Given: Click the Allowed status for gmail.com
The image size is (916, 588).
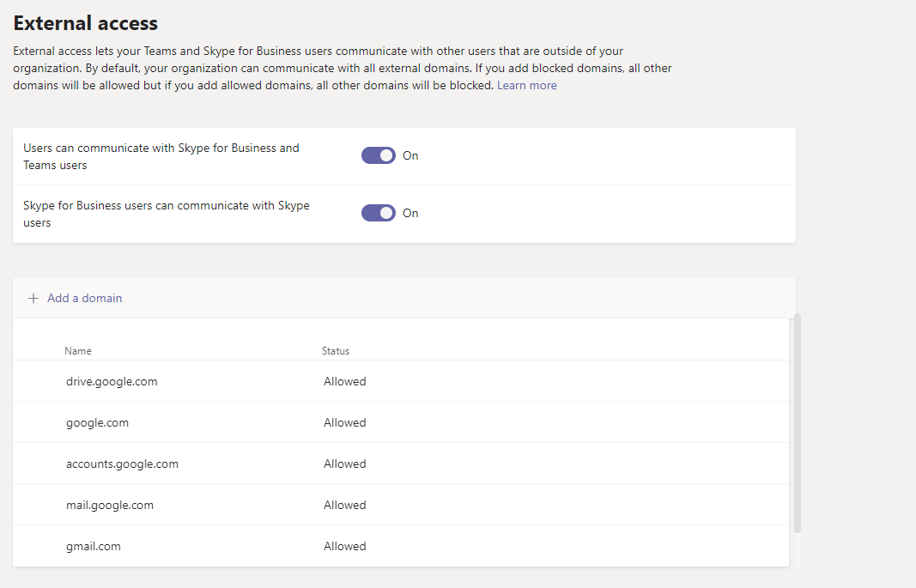Looking at the screenshot, I should [x=345, y=546].
